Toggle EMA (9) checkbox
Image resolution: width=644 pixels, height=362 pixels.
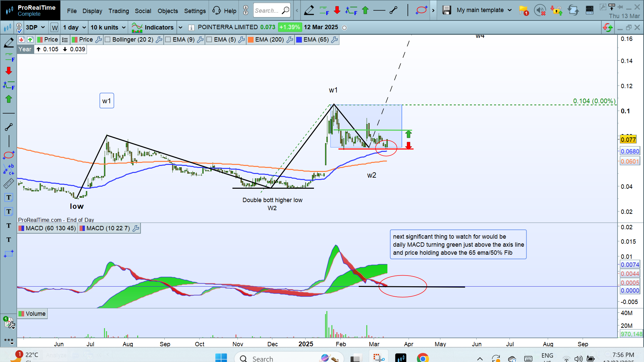coord(168,40)
